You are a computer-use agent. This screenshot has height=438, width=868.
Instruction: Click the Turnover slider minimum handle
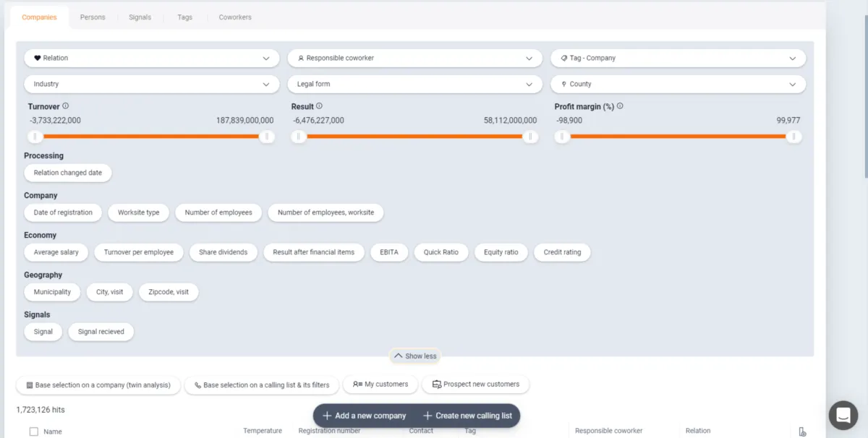tap(34, 137)
